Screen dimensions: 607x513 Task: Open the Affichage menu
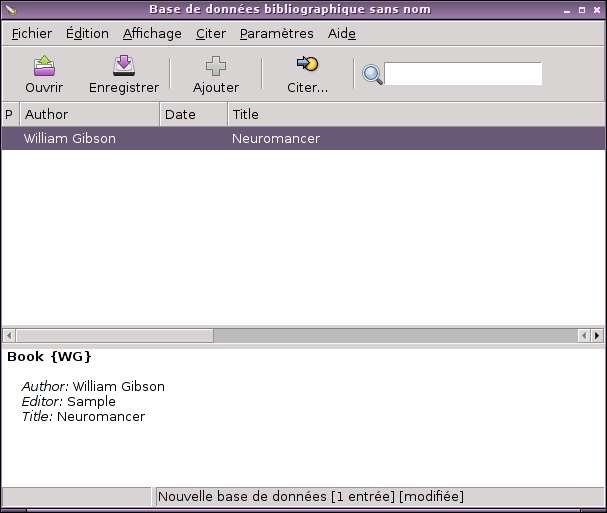click(152, 33)
